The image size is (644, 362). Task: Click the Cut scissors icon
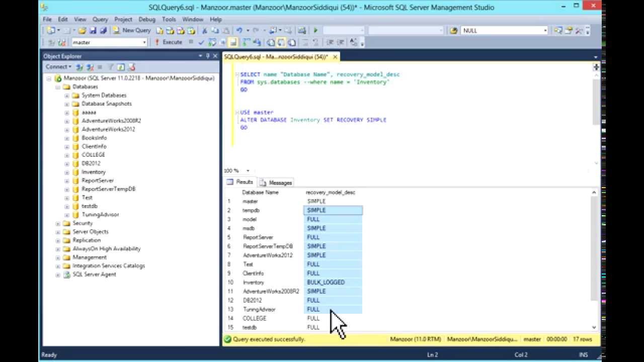point(205,30)
